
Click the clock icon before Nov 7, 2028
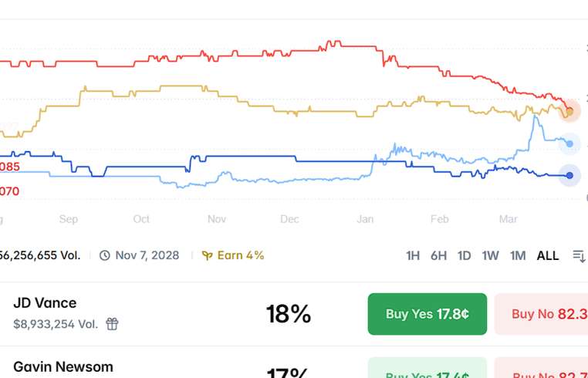105,255
